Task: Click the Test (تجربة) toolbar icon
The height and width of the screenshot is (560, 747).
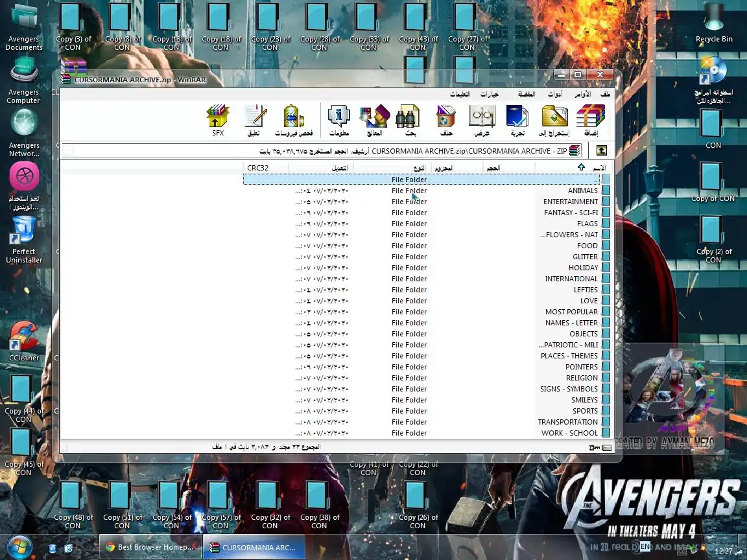Action: [x=518, y=120]
